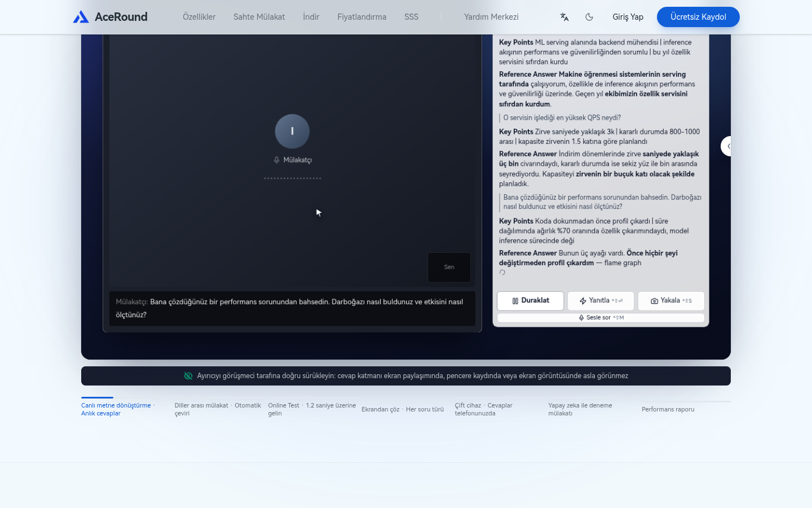
Task: Click the Sesle sor voice button
Action: [x=601, y=318]
